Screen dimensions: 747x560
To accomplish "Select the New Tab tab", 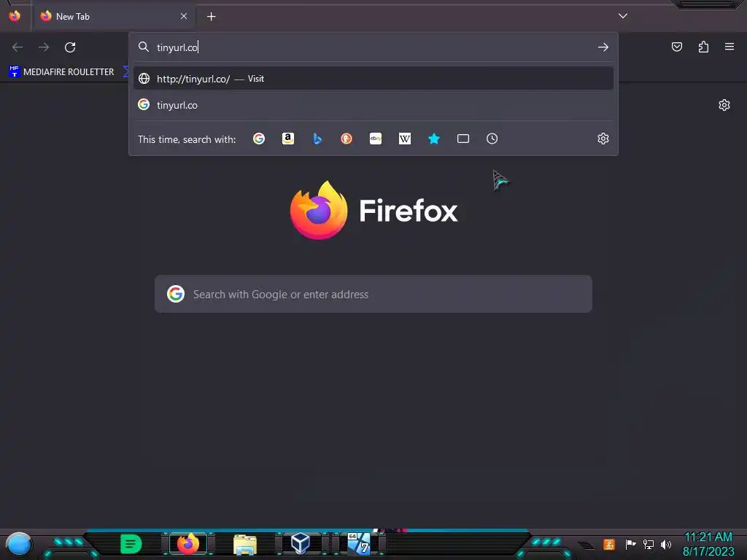I will [113, 16].
